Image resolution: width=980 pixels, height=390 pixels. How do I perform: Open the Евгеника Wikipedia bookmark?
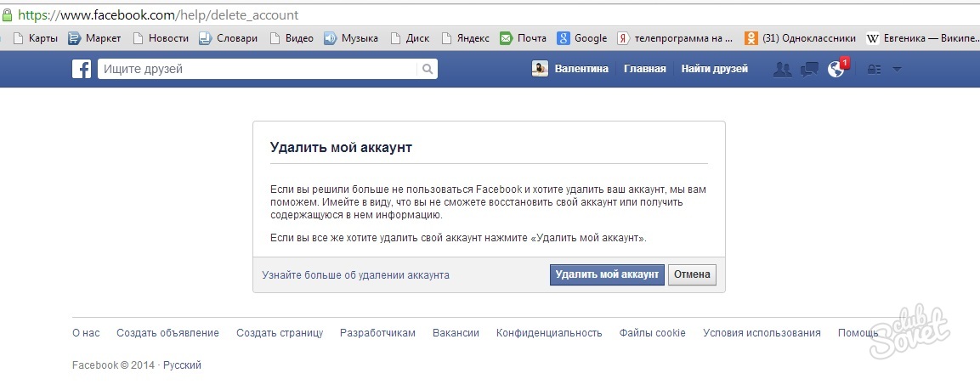922,38
